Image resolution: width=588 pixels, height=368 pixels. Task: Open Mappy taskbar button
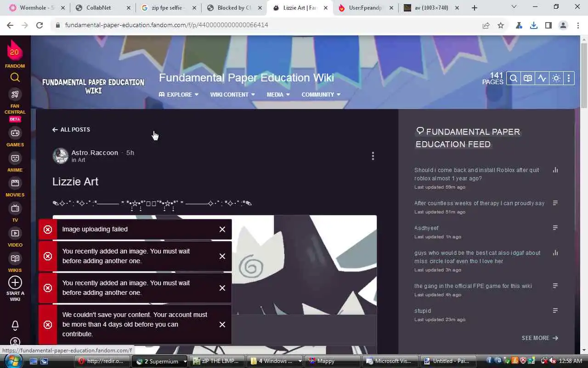(x=332, y=361)
